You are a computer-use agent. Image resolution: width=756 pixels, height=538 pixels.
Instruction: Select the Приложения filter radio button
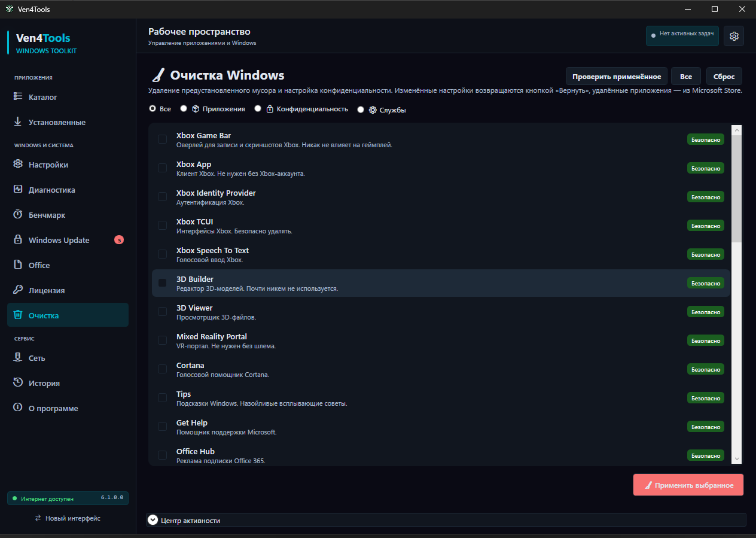pyautogui.click(x=184, y=109)
